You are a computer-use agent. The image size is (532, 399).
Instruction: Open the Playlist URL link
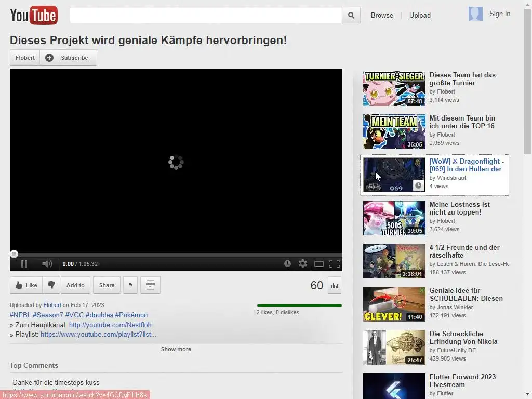click(98, 334)
